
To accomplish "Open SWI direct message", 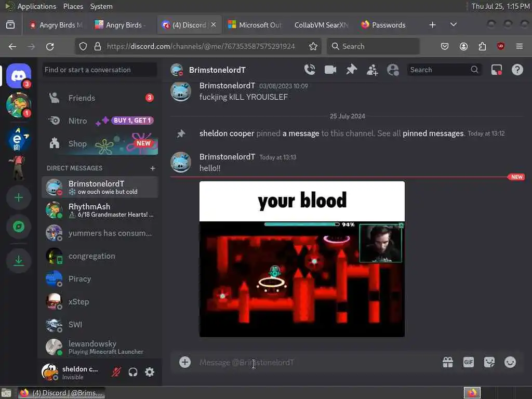I will click(x=100, y=324).
